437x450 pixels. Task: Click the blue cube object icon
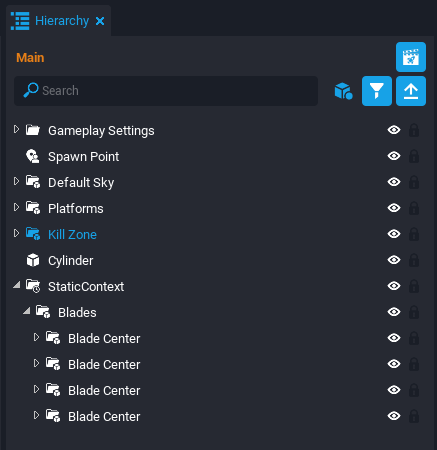[x=343, y=91]
